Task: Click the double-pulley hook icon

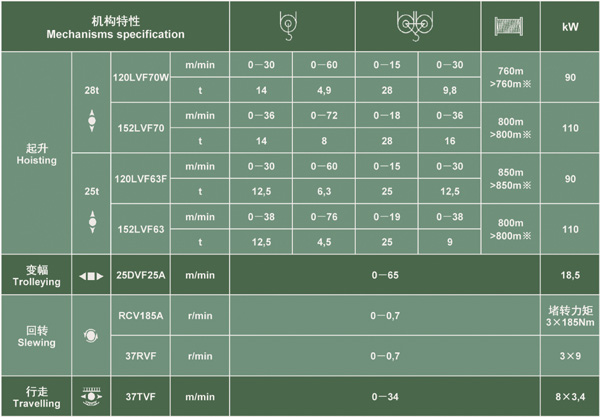Action: [415, 26]
